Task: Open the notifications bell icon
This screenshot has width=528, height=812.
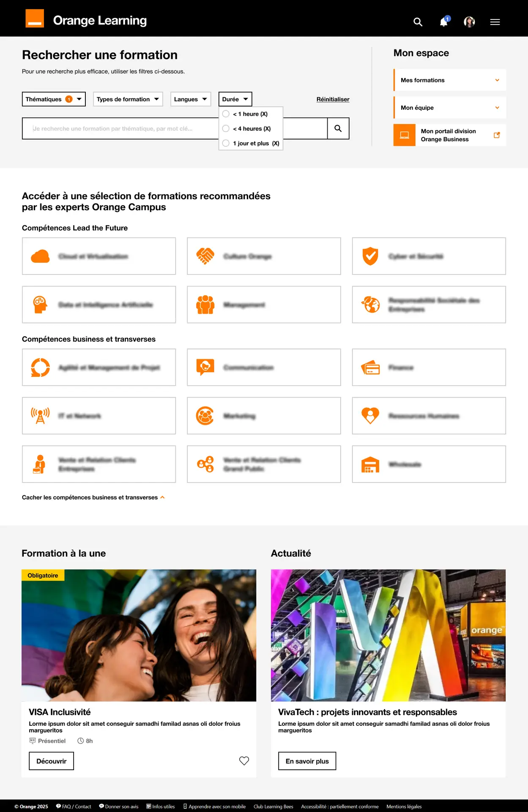Action: pos(444,22)
